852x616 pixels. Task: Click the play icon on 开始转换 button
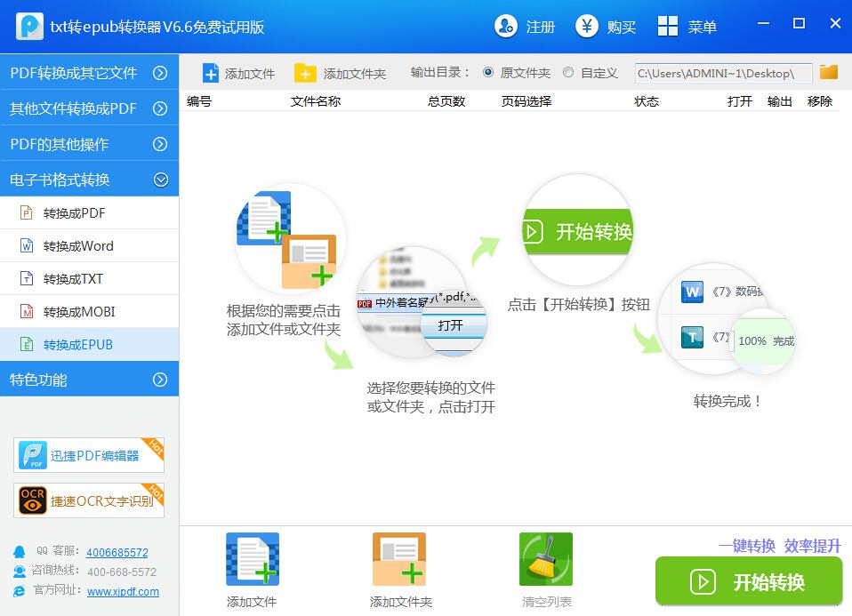703,581
